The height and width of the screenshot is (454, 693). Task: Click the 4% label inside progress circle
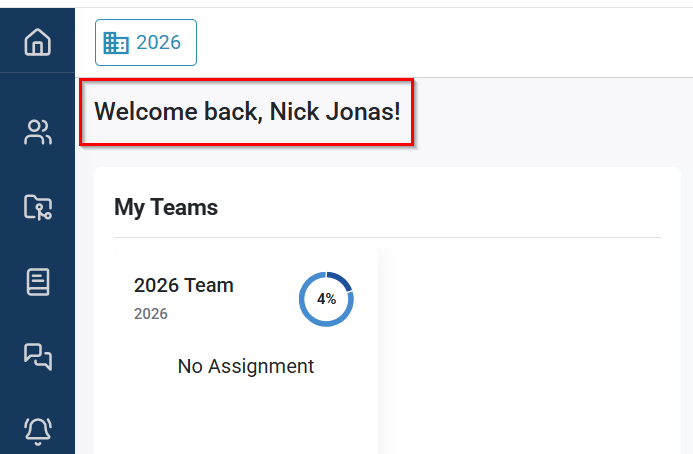click(326, 299)
